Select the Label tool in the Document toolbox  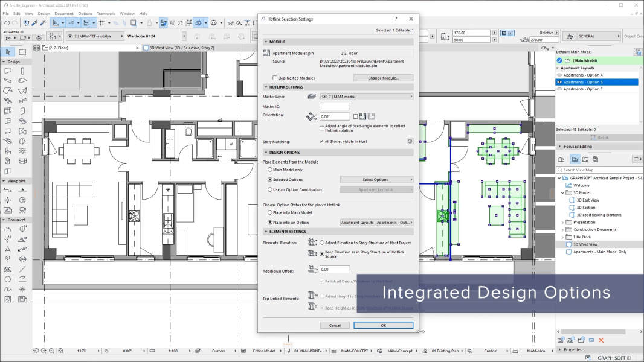point(22,249)
